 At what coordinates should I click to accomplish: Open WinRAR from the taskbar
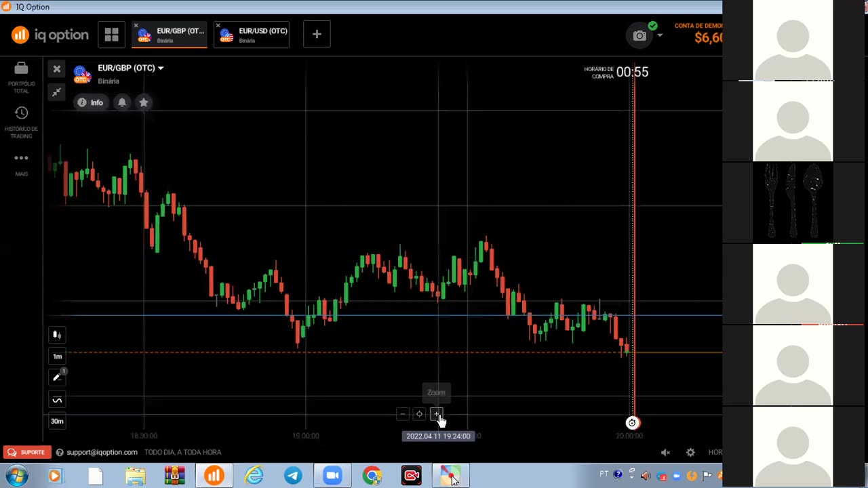click(175, 476)
